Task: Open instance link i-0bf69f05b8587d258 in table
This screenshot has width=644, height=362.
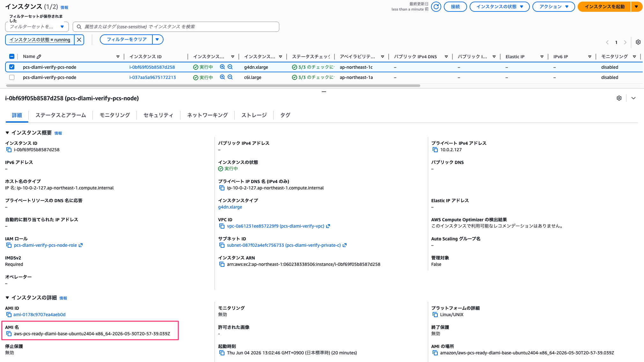Action: [x=152, y=67]
